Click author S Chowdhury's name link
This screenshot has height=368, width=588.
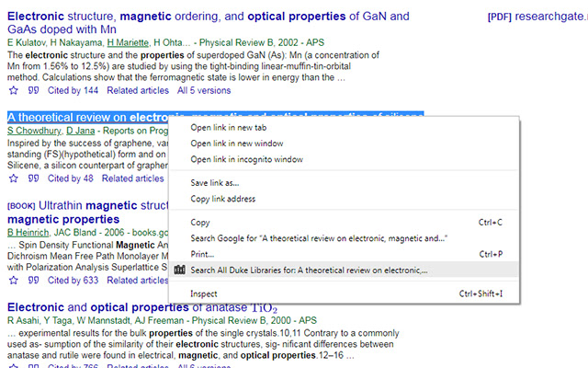tap(33, 131)
